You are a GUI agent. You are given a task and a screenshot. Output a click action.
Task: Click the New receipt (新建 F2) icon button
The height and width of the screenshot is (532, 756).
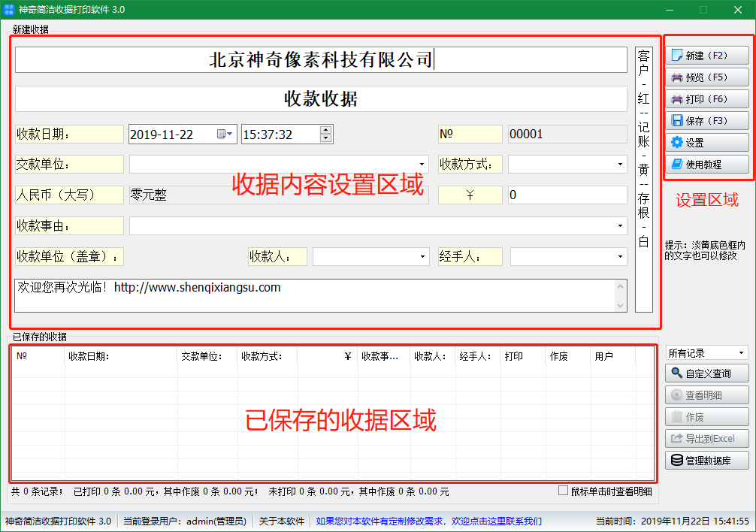click(706, 56)
